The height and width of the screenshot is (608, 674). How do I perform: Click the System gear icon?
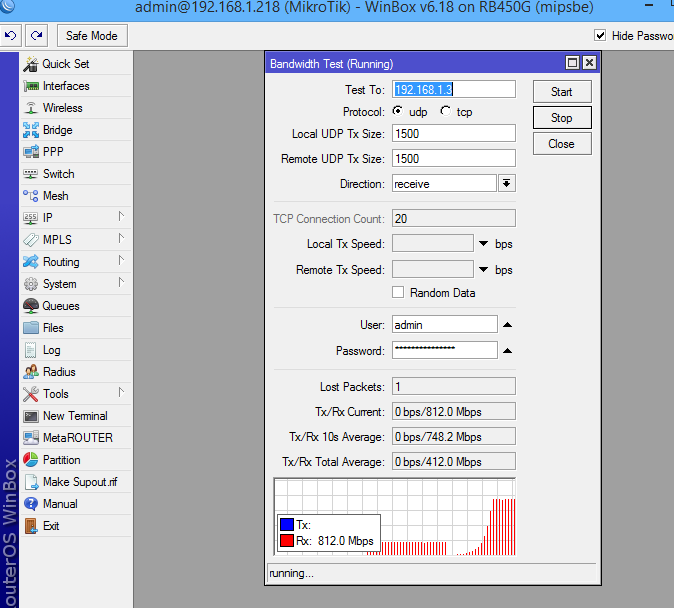click(31, 284)
